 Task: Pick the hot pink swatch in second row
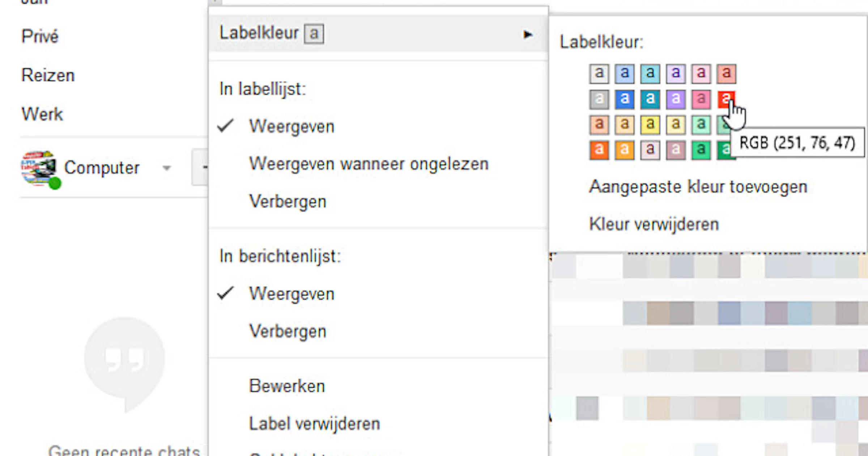point(701,99)
